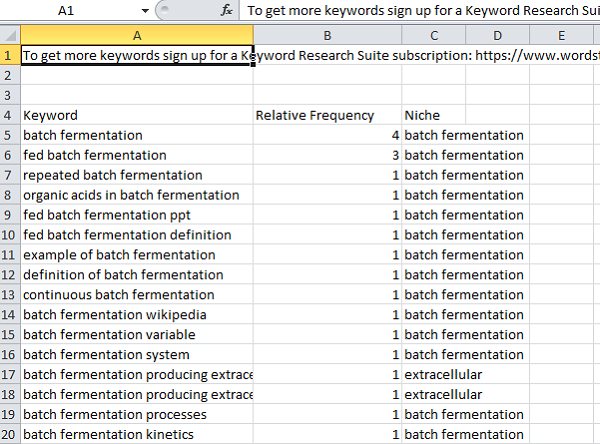This screenshot has width=600, height=444.
Task: Click the formula bar text field
Action: point(420,10)
